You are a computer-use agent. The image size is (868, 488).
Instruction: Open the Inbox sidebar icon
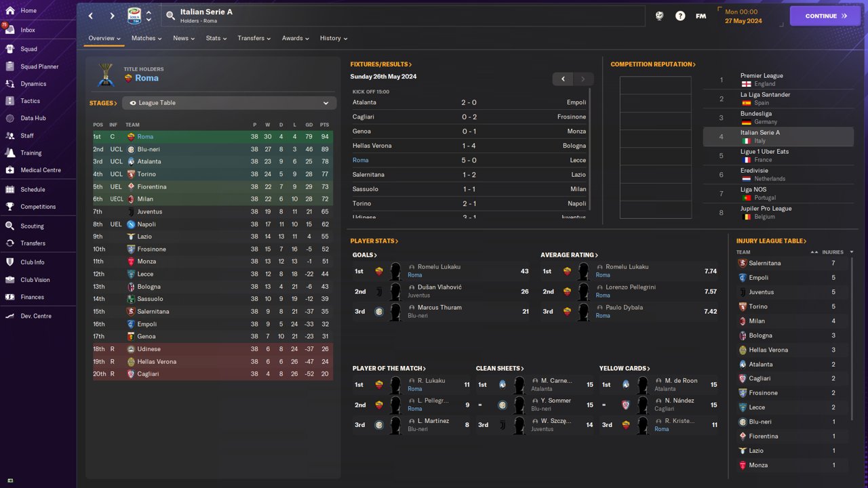[x=9, y=30]
